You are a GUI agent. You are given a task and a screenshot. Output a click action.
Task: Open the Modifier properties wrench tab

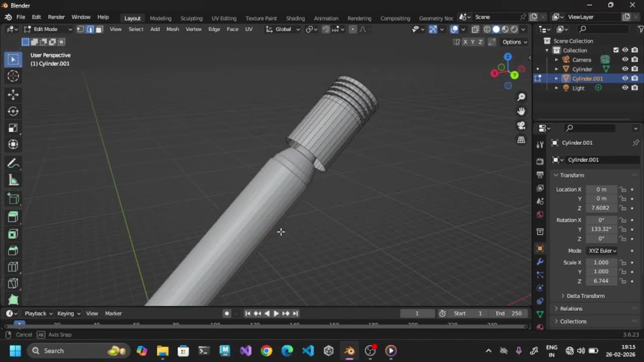coord(540,262)
